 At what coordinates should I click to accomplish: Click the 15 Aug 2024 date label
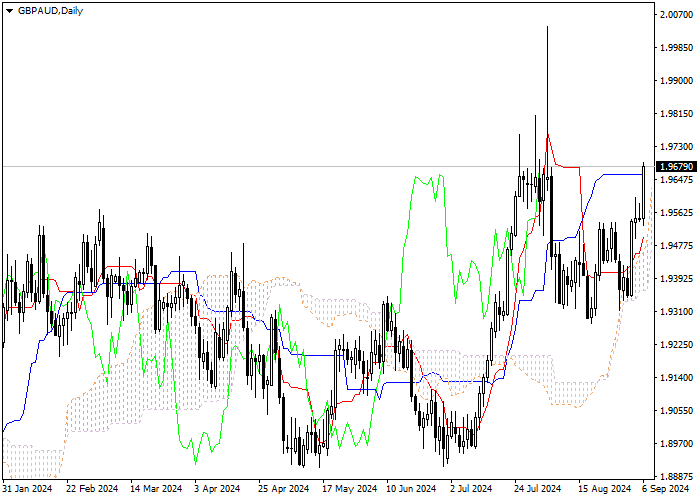[605, 489]
